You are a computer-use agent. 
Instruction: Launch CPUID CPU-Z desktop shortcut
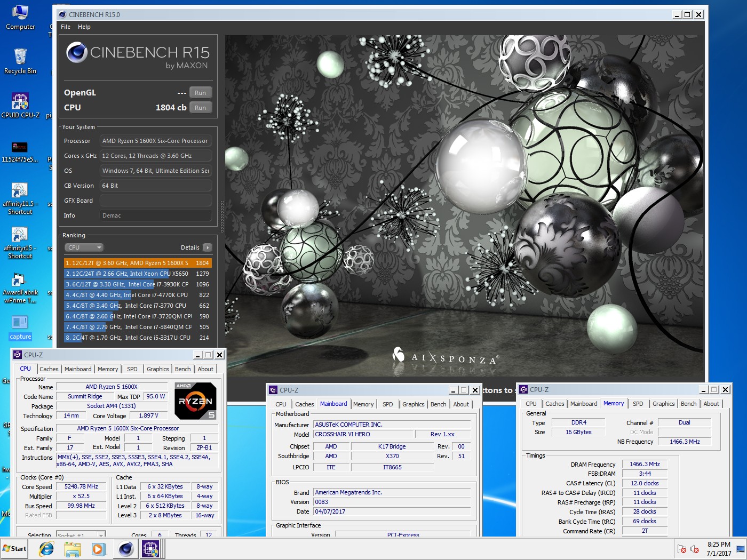(x=20, y=105)
